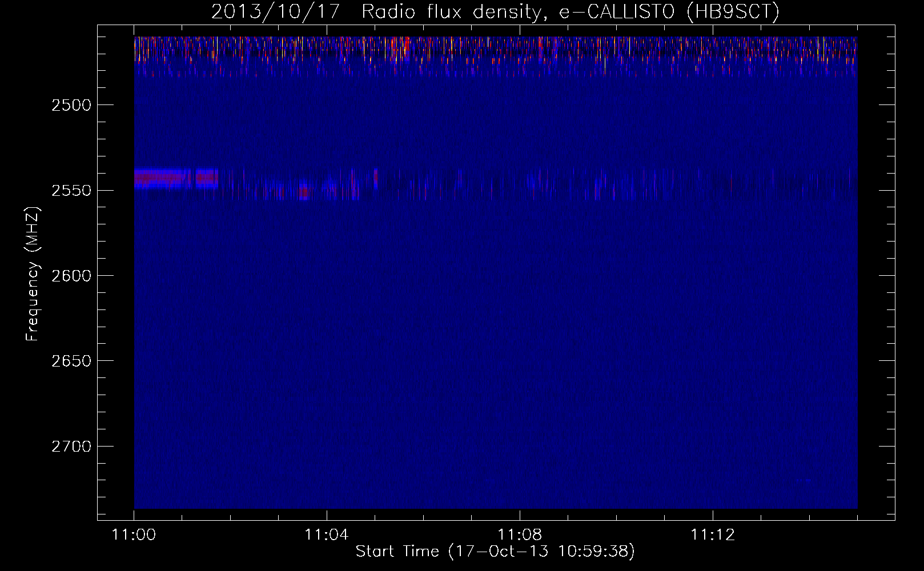The image size is (924, 571).
Task: Click the 2600 frequency tick label
Action: (72, 276)
